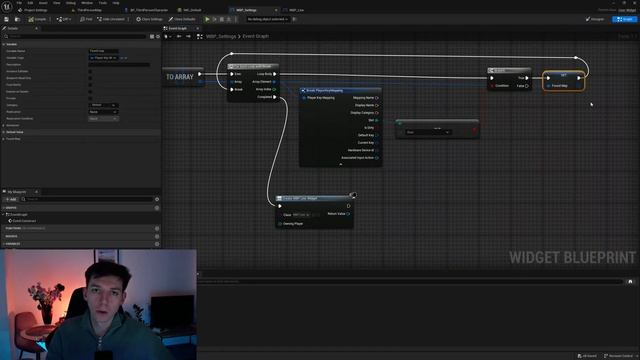This screenshot has height=360, width=640.
Task: Open the debug object selector dropdown
Action: (268, 19)
